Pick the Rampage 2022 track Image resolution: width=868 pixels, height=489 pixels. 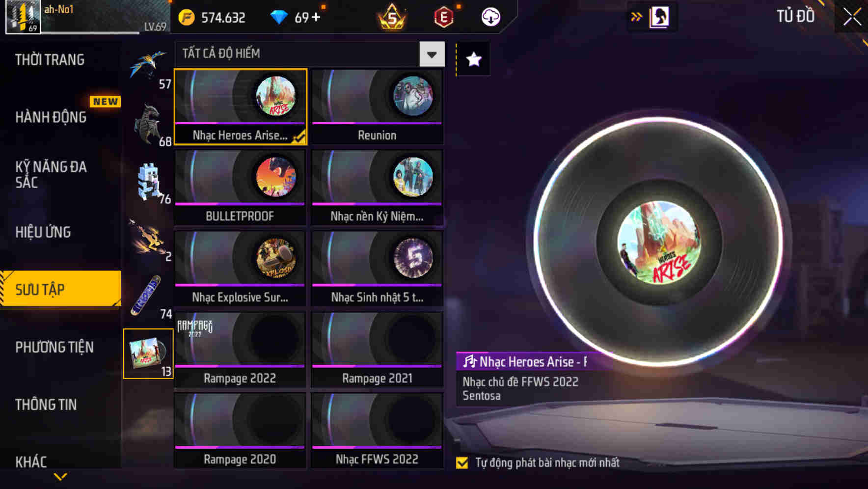(x=240, y=350)
